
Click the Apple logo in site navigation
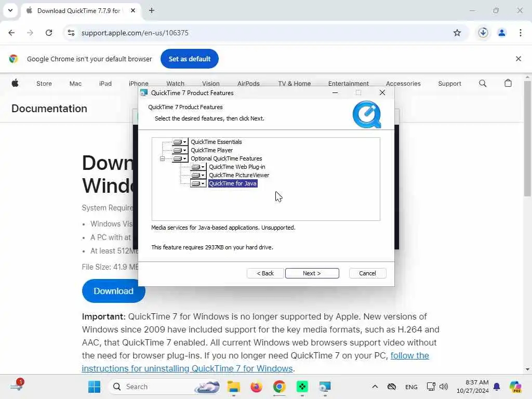pyautogui.click(x=15, y=83)
